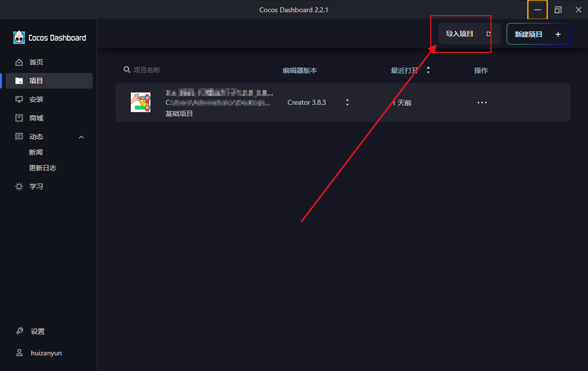Screen dimensions: 588x371
Task: Click the 新建项目 new project button
Action: 538,34
